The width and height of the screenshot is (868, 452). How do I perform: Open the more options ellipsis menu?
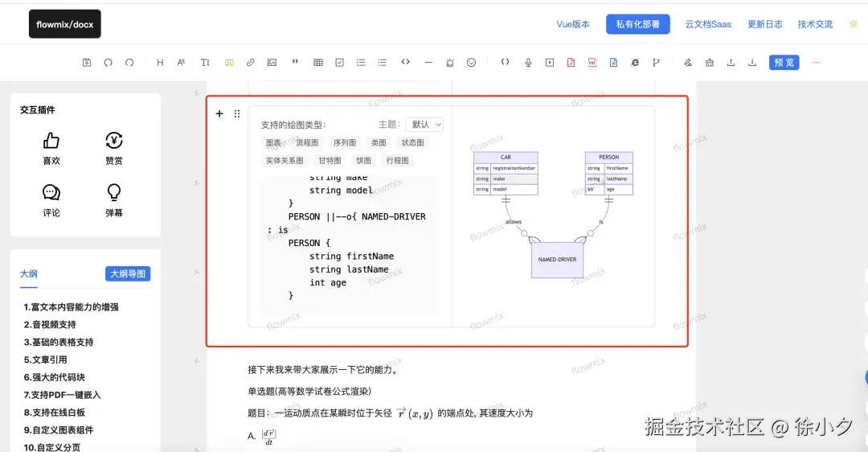(x=816, y=63)
